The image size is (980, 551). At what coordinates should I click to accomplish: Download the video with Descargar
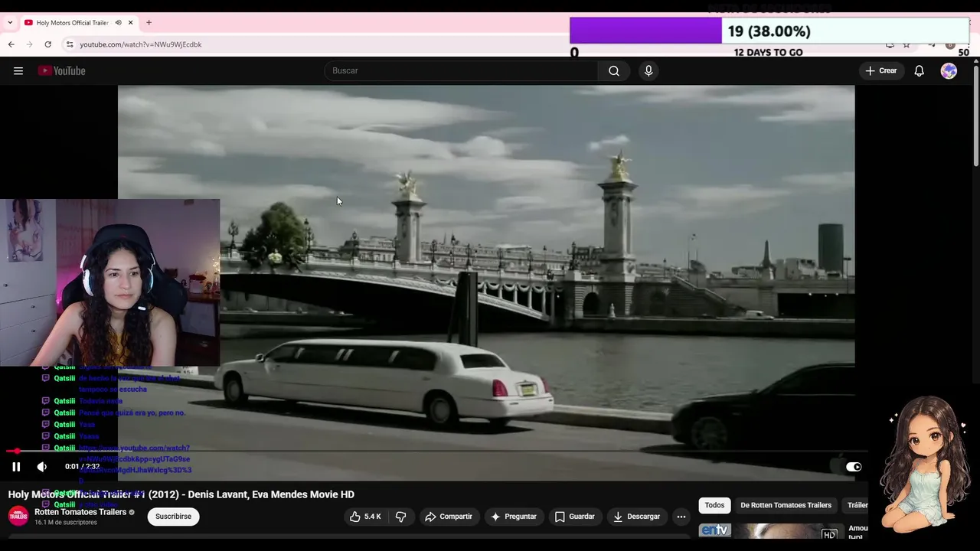point(636,517)
